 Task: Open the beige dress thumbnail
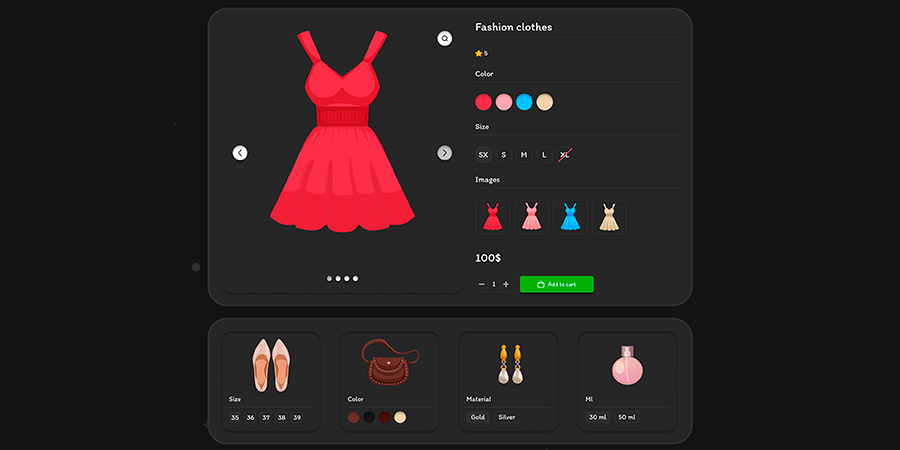pyautogui.click(x=609, y=217)
